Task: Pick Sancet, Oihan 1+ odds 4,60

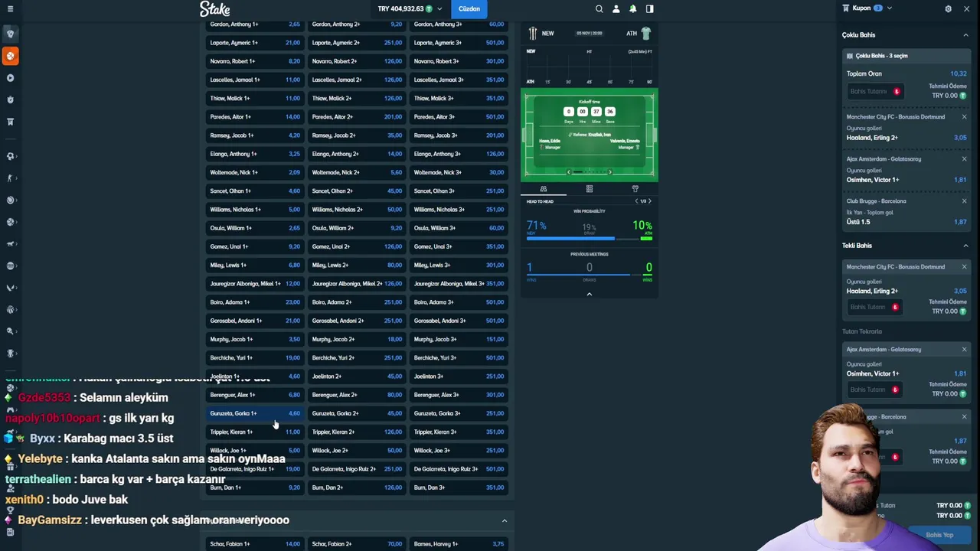Action: (x=255, y=191)
